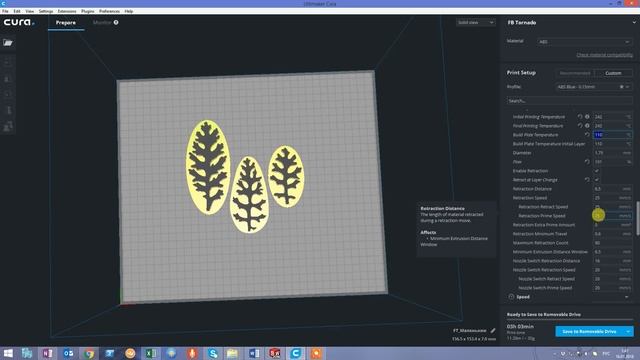Open the Edit menu
The image size is (640, 360).
tap(17, 11)
